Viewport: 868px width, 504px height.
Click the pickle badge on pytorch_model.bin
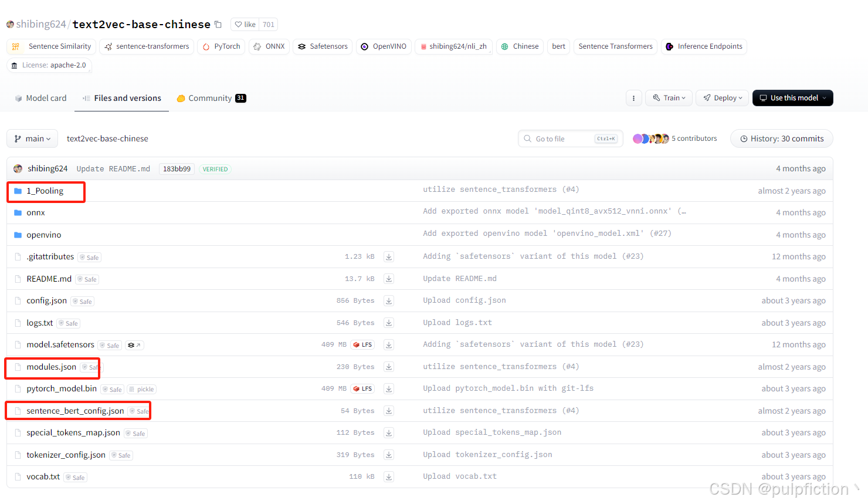pos(141,389)
